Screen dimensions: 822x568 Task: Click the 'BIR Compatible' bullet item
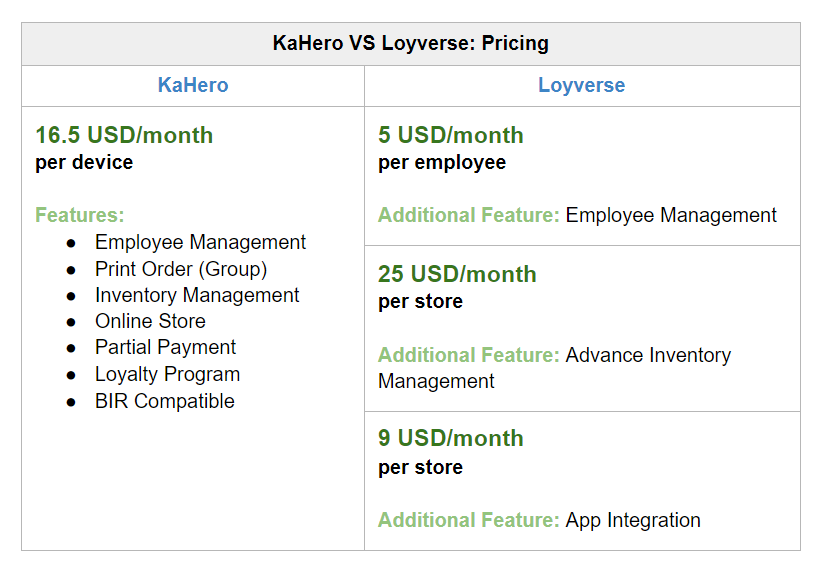coord(165,401)
